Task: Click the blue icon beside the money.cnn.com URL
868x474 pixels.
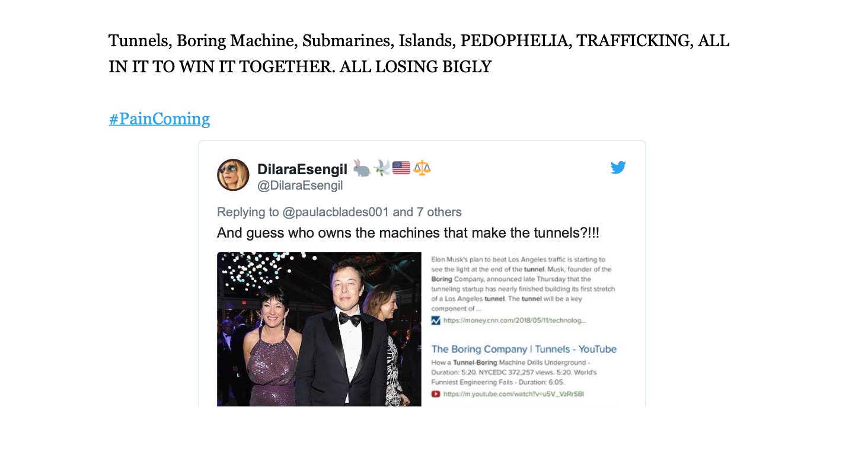Action: click(x=436, y=321)
